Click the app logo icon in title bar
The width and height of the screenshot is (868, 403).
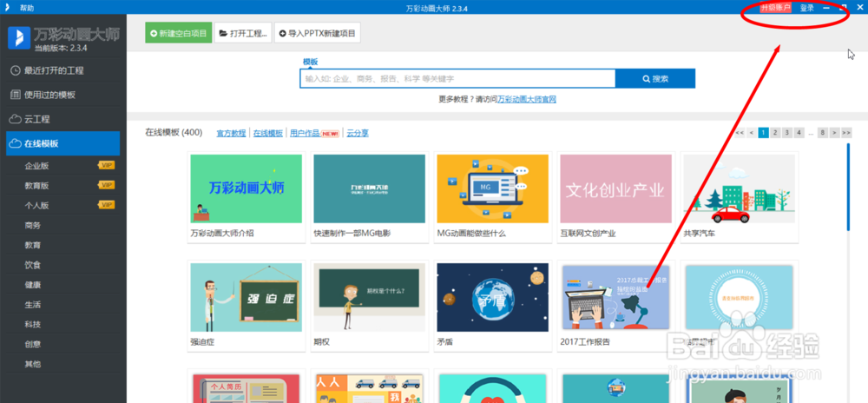click(x=7, y=8)
